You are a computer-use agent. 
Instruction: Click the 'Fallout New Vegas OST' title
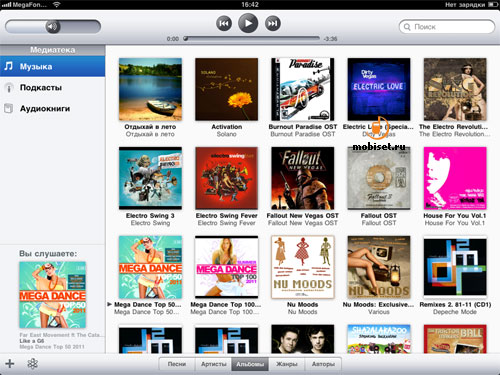coord(303,216)
